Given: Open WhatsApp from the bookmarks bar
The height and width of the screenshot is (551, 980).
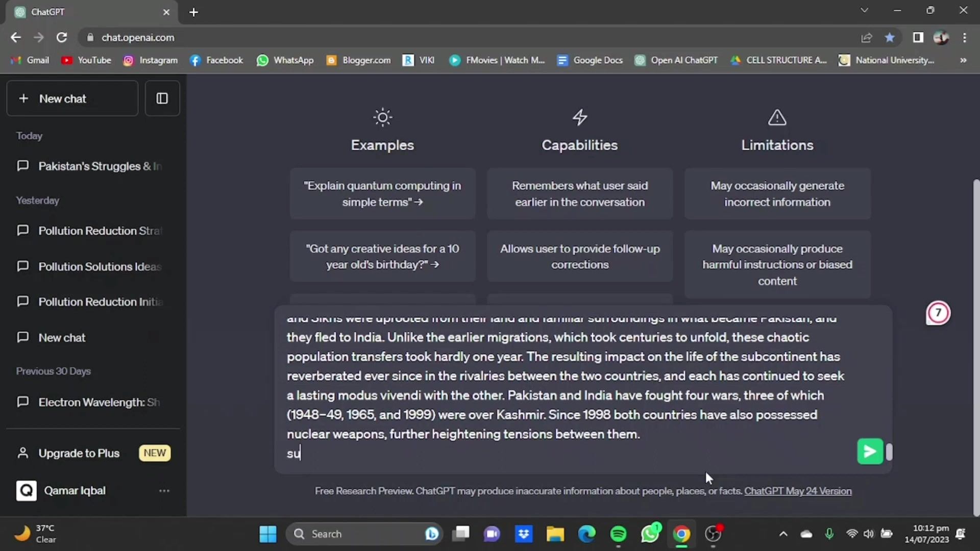Looking at the screenshot, I should (285, 60).
